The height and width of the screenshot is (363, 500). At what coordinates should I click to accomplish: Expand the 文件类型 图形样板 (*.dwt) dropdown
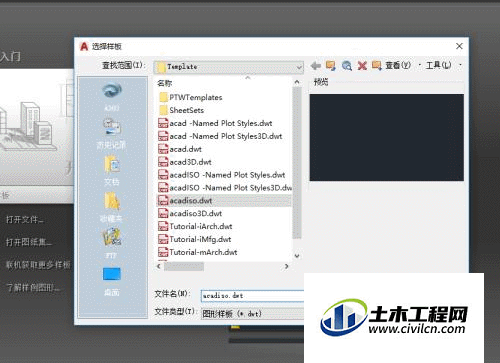click(253, 314)
